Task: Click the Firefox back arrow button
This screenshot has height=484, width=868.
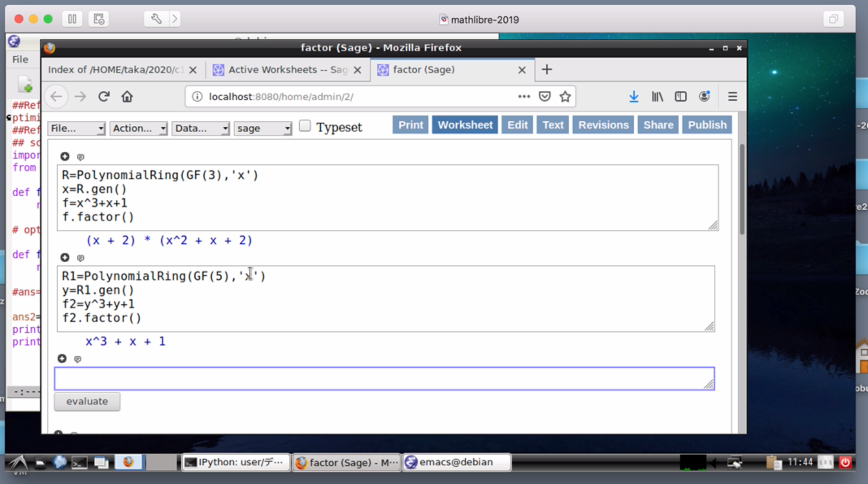Action: [x=56, y=97]
